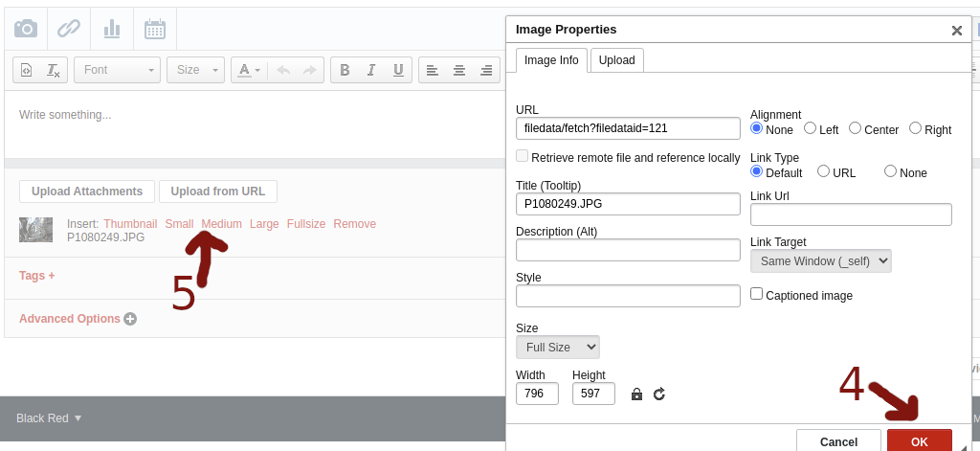Enable the Captioned image checkbox
The image size is (980, 451).
point(757,295)
